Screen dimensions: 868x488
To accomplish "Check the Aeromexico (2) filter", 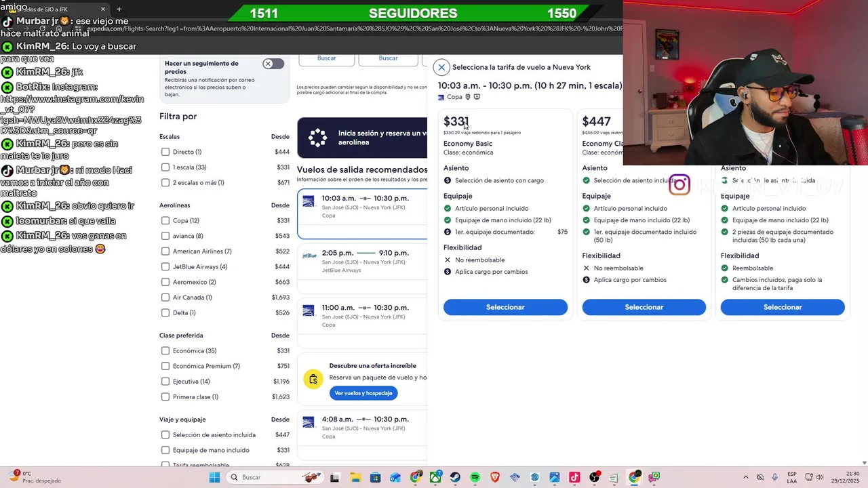I will click(165, 282).
